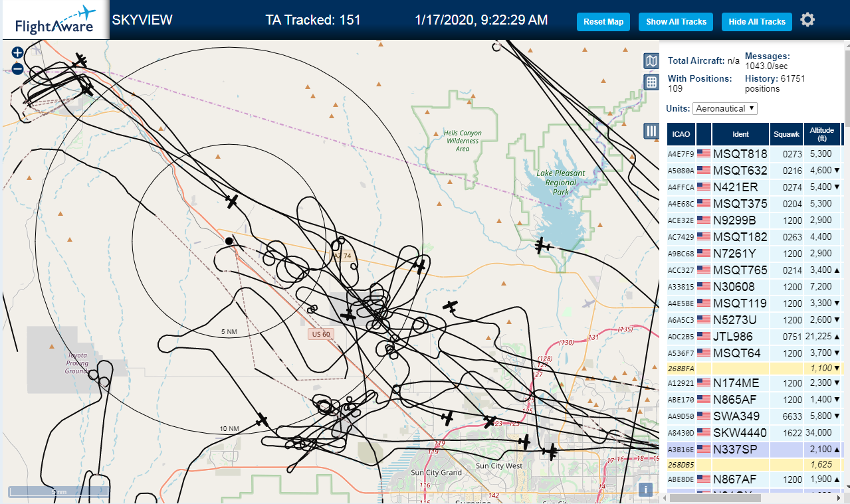Toggle the sidebar with the three-bar icon
Image resolution: width=850 pixels, height=504 pixels.
pyautogui.click(x=651, y=131)
